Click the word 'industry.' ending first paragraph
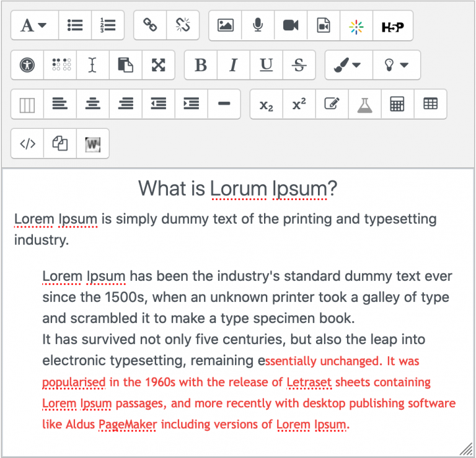Screen dimensions: 476x458 pos(42,240)
